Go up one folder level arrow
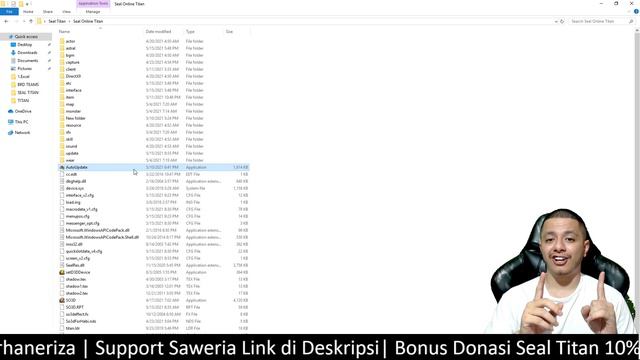The height and width of the screenshot is (360, 640). click(x=31, y=21)
